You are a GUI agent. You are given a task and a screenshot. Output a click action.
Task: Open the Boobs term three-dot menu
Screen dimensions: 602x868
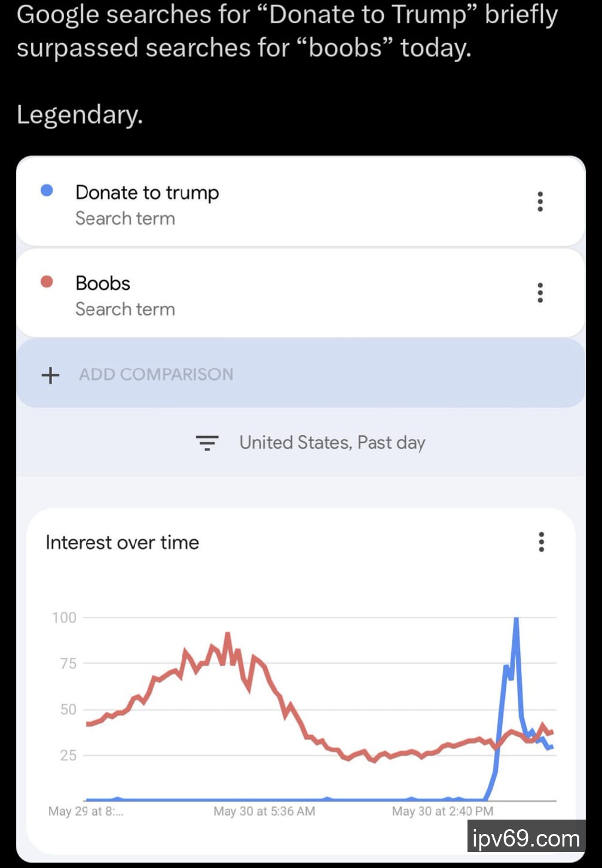pyautogui.click(x=540, y=293)
